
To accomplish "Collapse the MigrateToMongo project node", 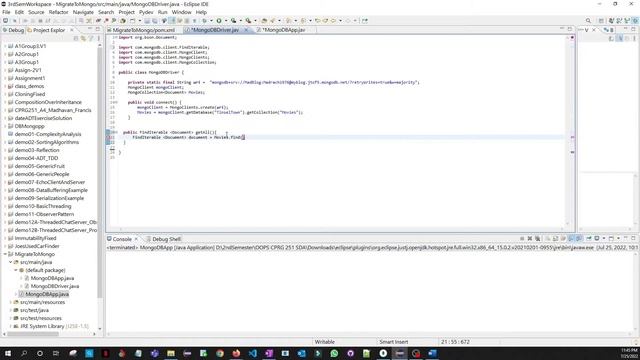I will pos(5,254).
